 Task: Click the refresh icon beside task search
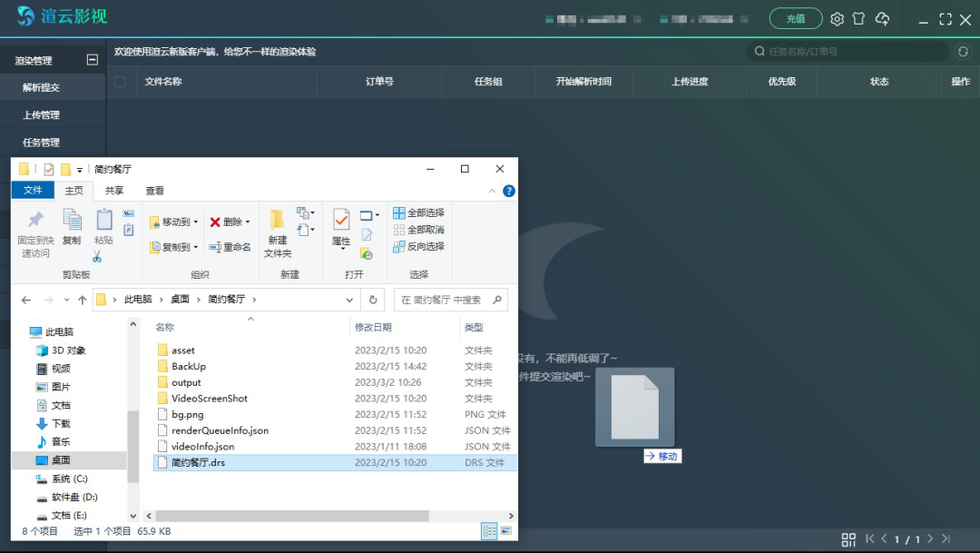click(x=963, y=52)
